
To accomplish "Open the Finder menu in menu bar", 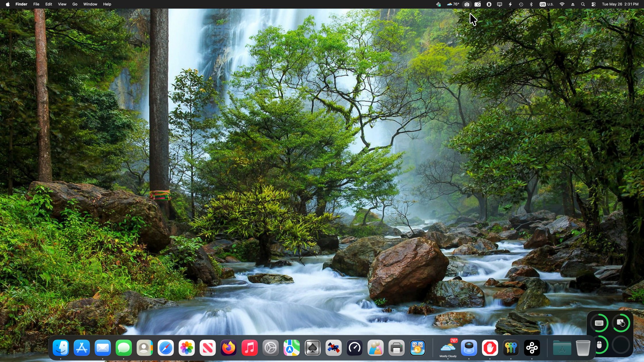I will [21, 4].
